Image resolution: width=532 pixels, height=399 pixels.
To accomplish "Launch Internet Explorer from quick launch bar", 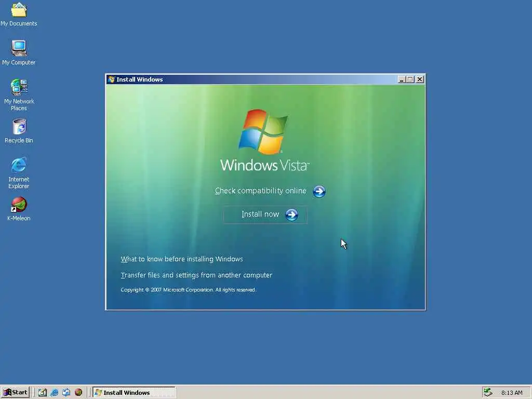I will tap(54, 393).
